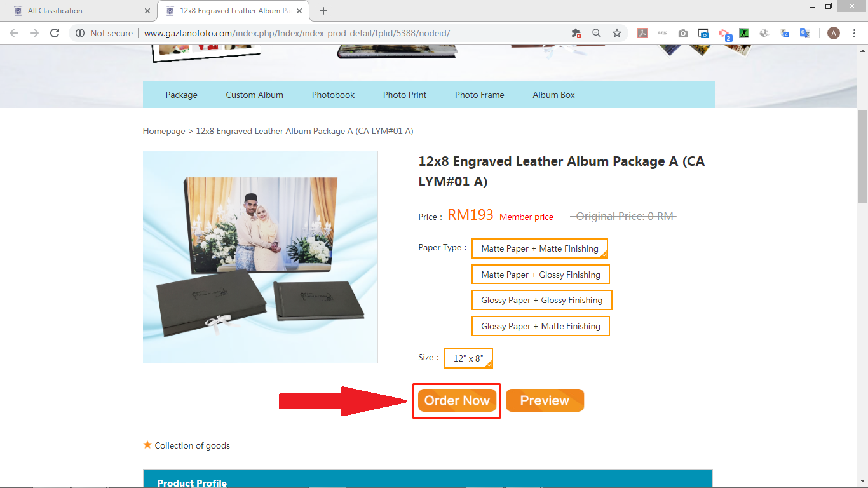Open the profile avatar labeled A
The image size is (868, 488).
(834, 33)
